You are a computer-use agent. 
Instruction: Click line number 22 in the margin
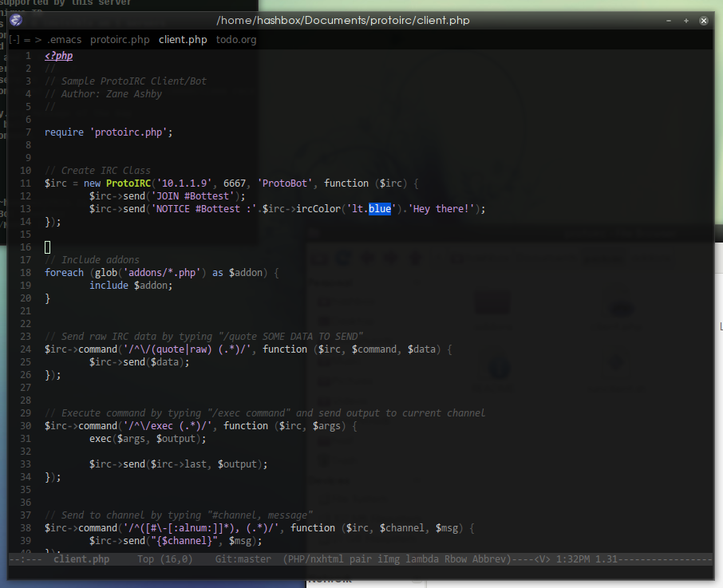click(x=26, y=324)
